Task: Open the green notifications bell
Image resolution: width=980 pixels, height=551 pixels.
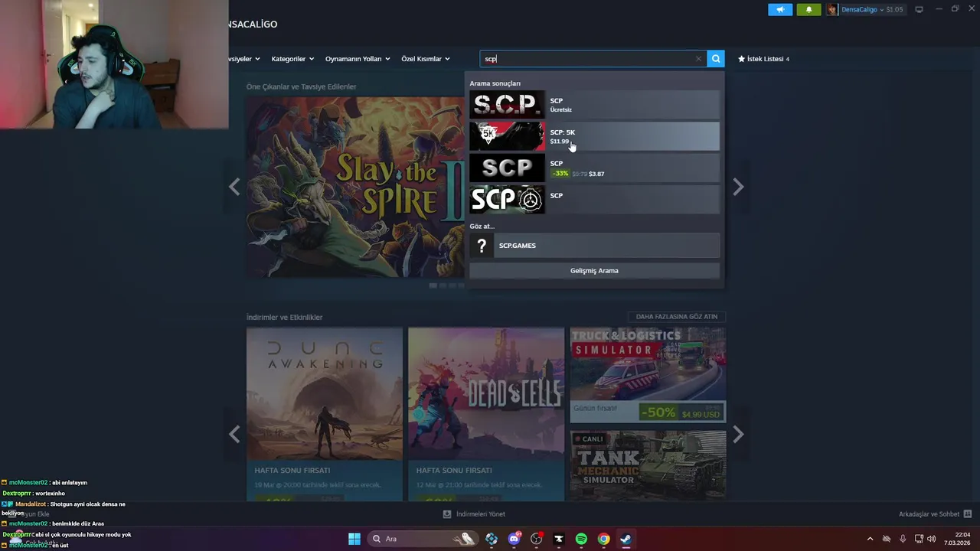Action: [808, 10]
